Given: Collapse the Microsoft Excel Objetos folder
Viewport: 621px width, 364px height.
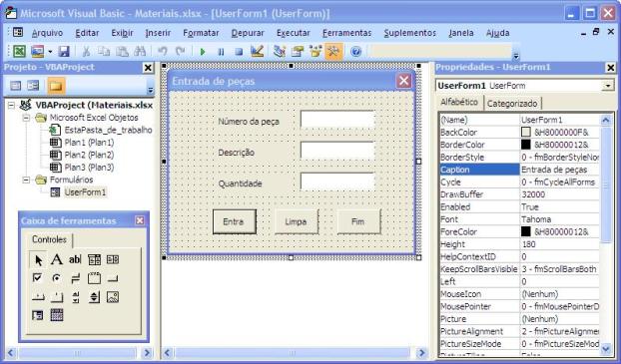Looking at the screenshot, I should pos(26,118).
